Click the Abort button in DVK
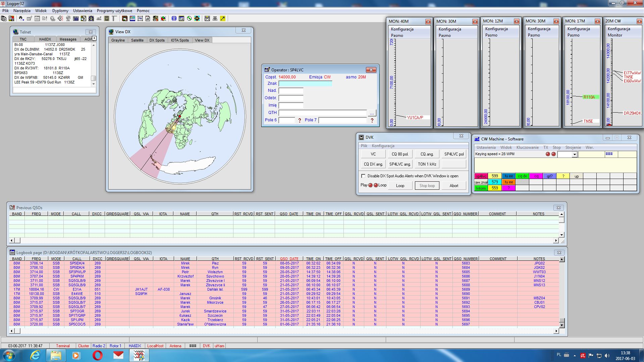The image size is (644, 362). (453, 186)
